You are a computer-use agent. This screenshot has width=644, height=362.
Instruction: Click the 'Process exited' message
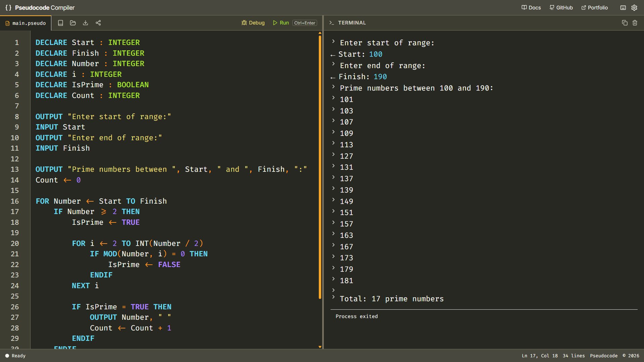[x=356, y=316]
